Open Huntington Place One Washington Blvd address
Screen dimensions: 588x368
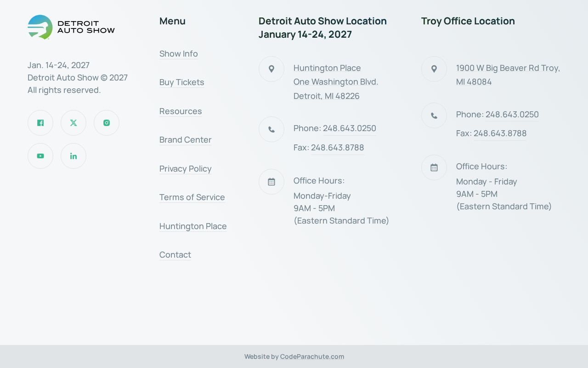point(336,82)
